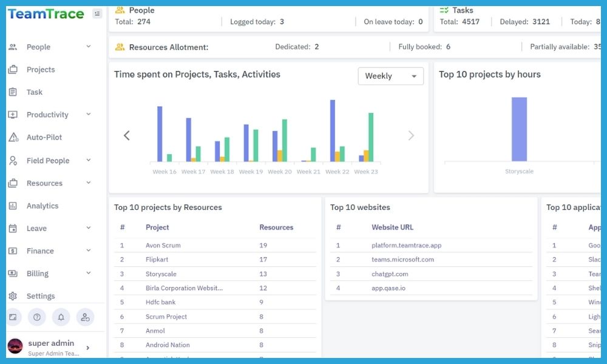
Task: Click the People summary card icon
Action: tap(120, 10)
